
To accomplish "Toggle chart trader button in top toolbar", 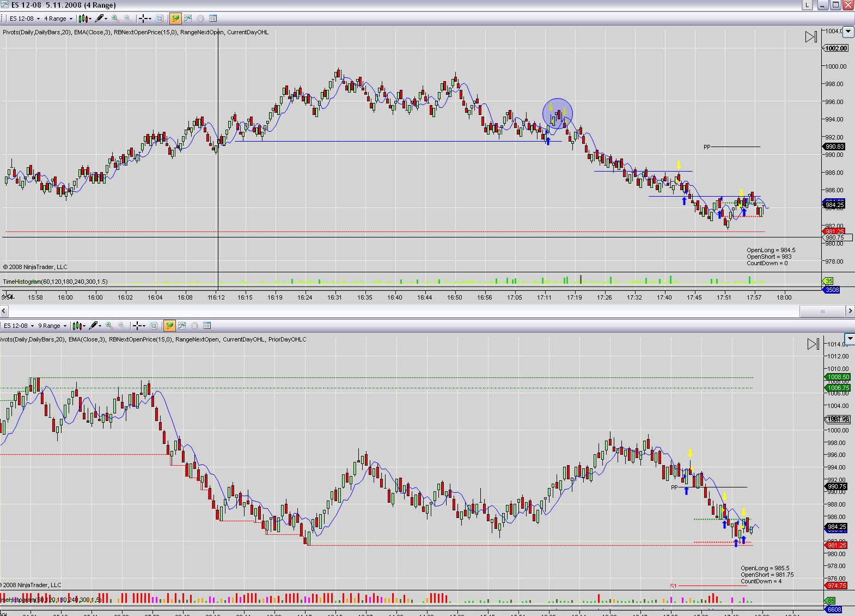I will tap(175, 19).
